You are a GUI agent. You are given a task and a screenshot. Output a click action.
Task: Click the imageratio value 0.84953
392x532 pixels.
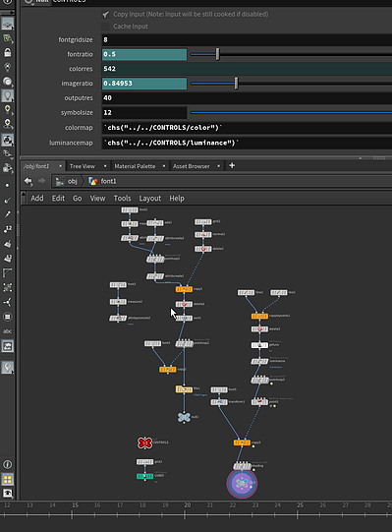(144, 84)
